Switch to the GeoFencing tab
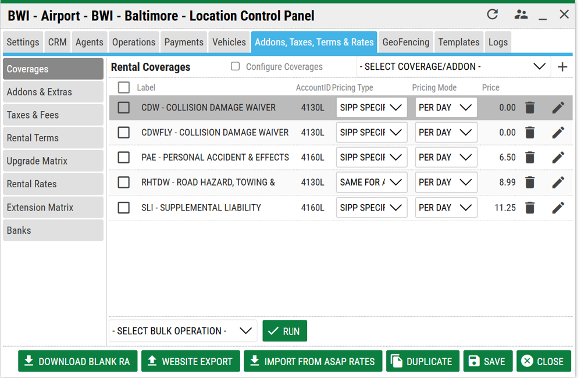 pos(405,42)
